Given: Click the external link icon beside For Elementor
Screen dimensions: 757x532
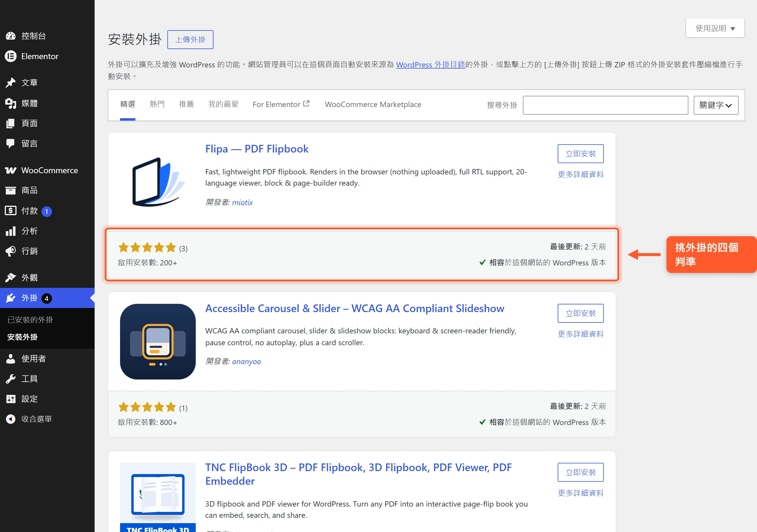Looking at the screenshot, I should [x=306, y=103].
